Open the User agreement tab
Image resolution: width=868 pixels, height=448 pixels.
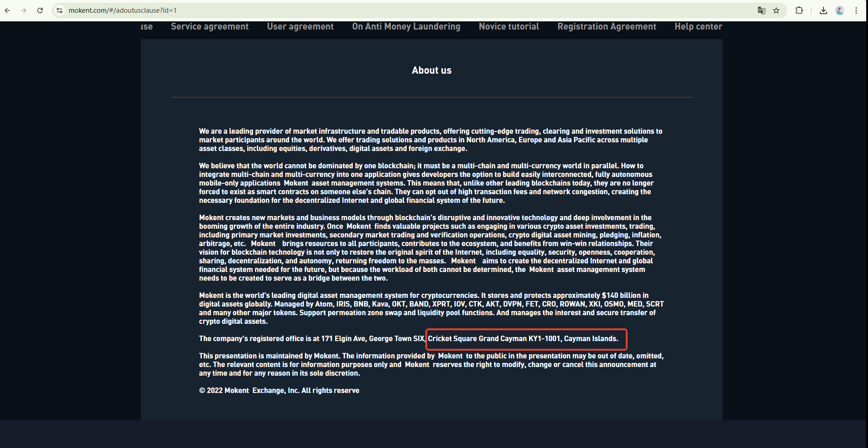300,26
